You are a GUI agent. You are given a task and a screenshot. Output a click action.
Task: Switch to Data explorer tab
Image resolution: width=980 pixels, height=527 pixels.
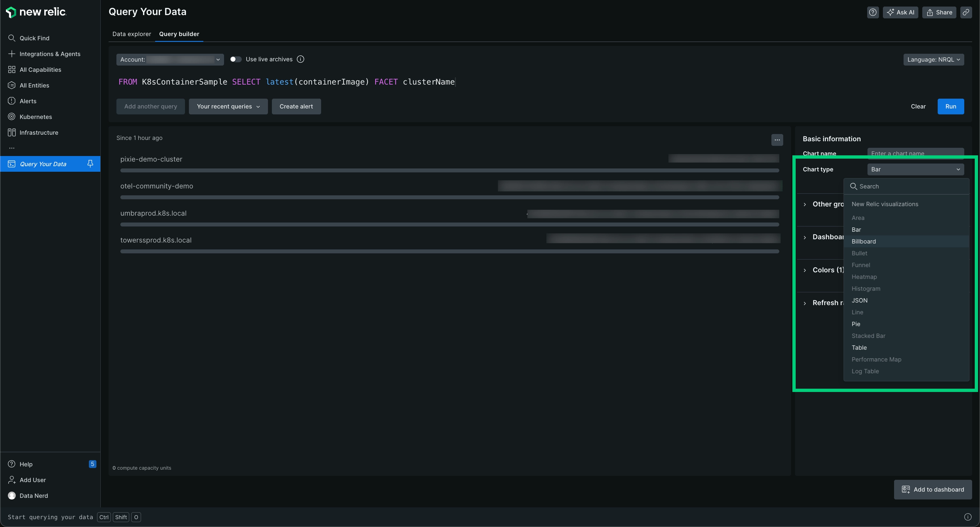click(132, 34)
